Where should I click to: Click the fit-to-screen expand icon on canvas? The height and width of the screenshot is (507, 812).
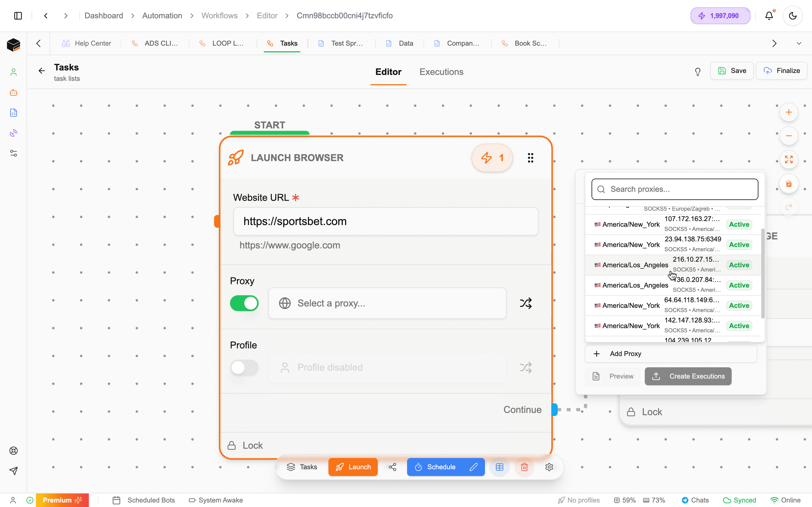tap(789, 160)
